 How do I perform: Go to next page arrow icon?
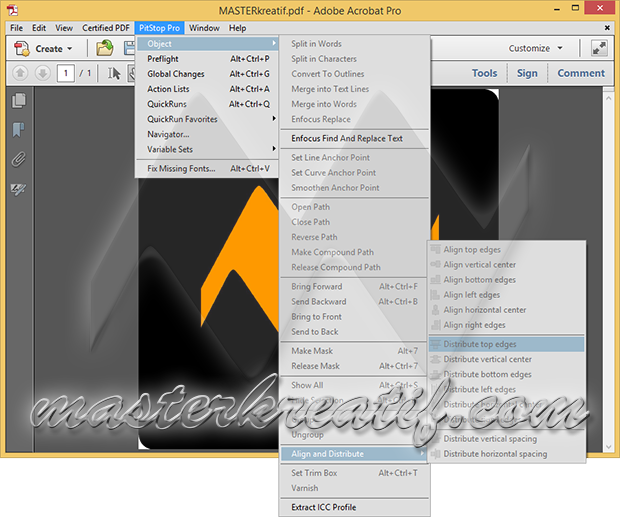click(x=43, y=73)
